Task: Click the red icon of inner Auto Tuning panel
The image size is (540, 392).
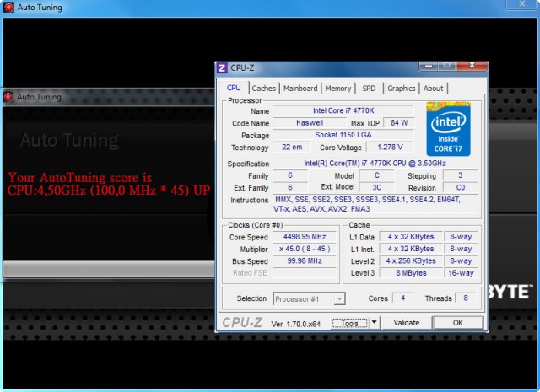Action: [8, 97]
